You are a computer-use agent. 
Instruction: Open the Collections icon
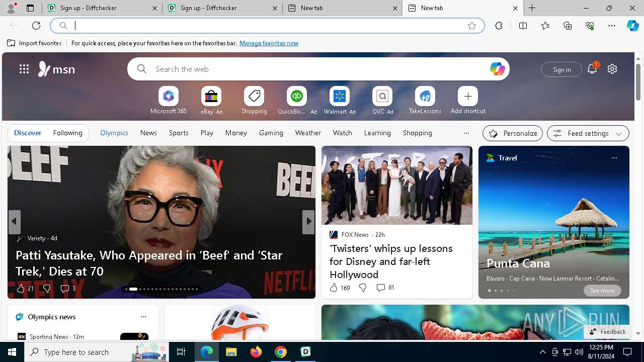click(568, 26)
